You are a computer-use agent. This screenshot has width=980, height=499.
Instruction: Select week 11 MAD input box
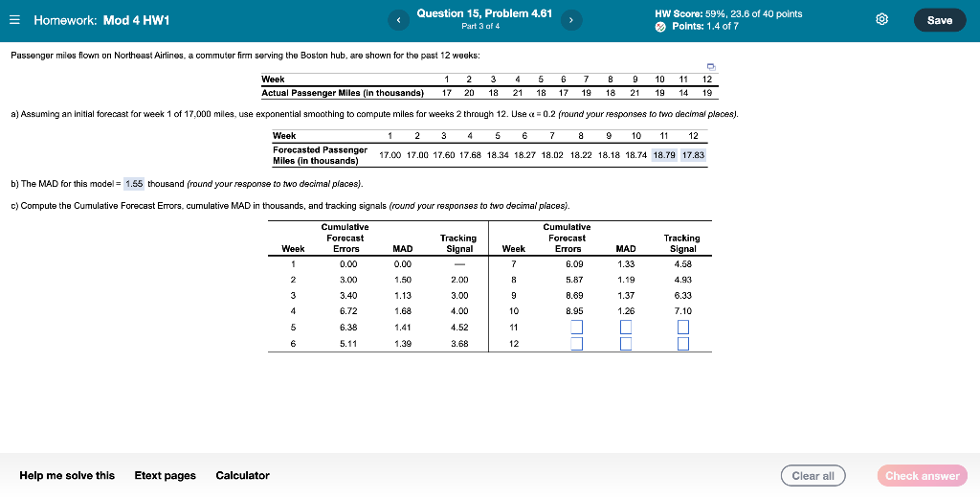[626, 327]
